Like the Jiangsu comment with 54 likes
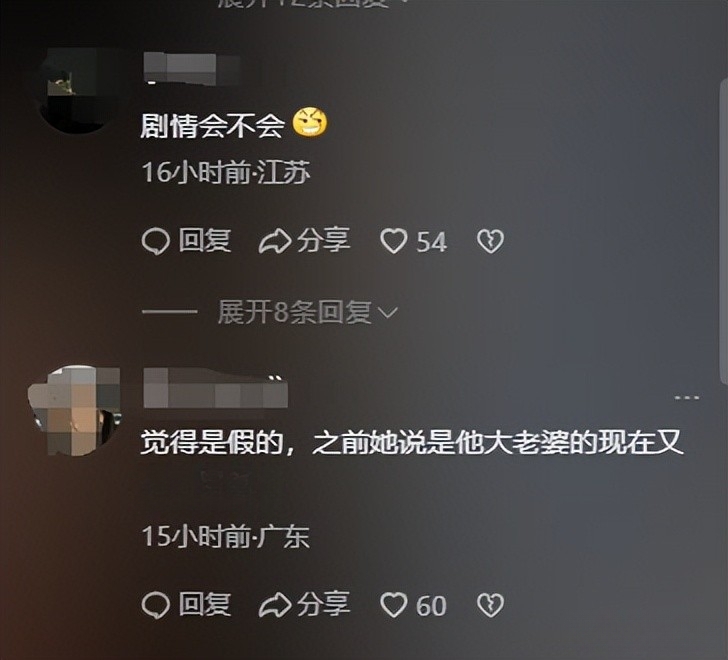 coord(394,241)
